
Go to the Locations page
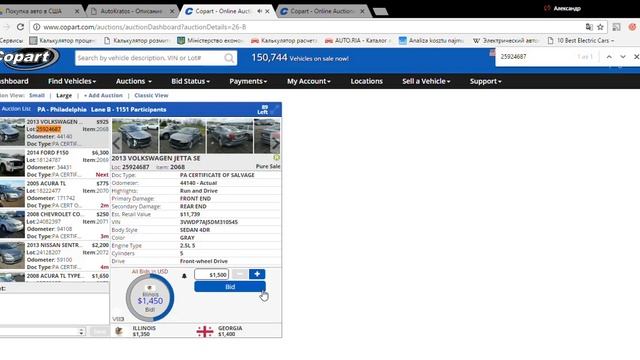point(367,81)
